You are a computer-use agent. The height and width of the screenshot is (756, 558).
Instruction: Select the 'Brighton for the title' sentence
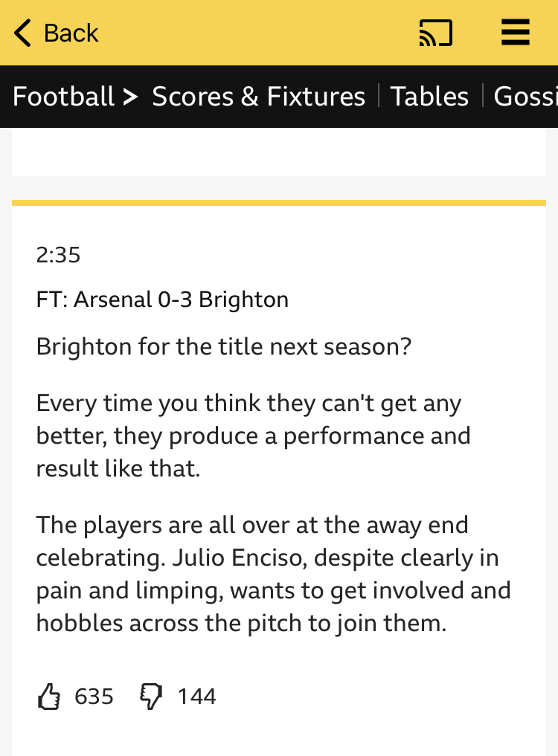click(x=223, y=346)
